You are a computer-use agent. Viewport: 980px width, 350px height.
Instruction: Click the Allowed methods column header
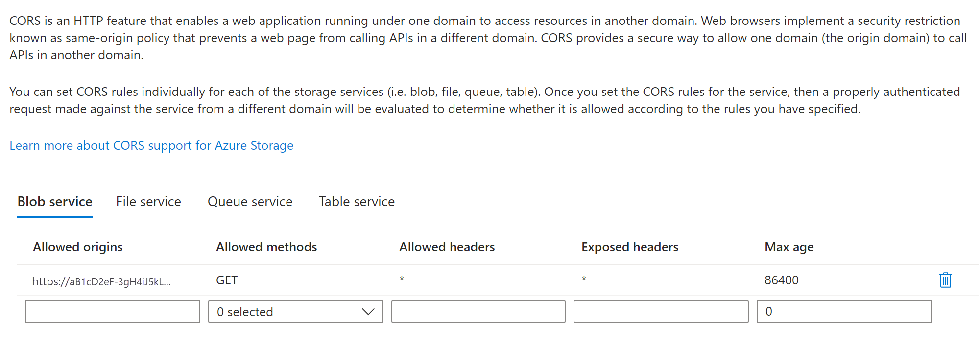pyautogui.click(x=266, y=247)
